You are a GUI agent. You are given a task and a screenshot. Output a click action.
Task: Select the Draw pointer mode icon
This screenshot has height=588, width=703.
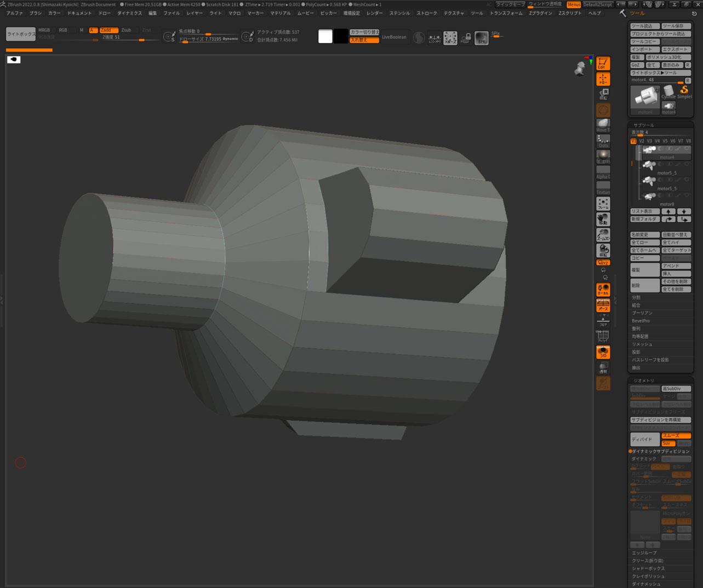tap(603, 79)
